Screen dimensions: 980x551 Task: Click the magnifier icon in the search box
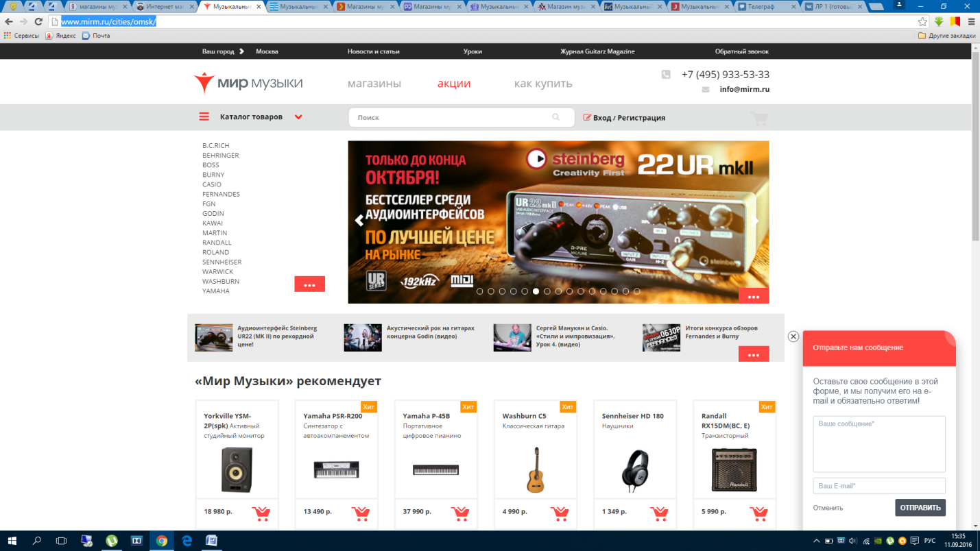pyautogui.click(x=556, y=117)
